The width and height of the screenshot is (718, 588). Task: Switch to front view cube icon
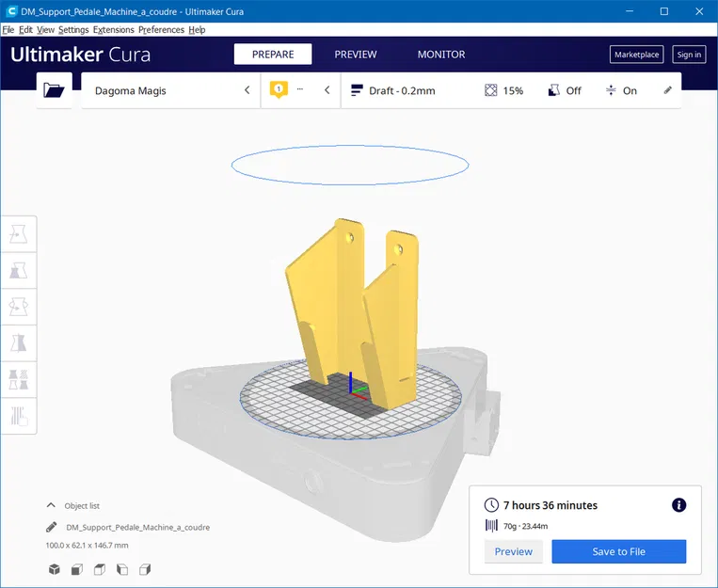coord(77,569)
